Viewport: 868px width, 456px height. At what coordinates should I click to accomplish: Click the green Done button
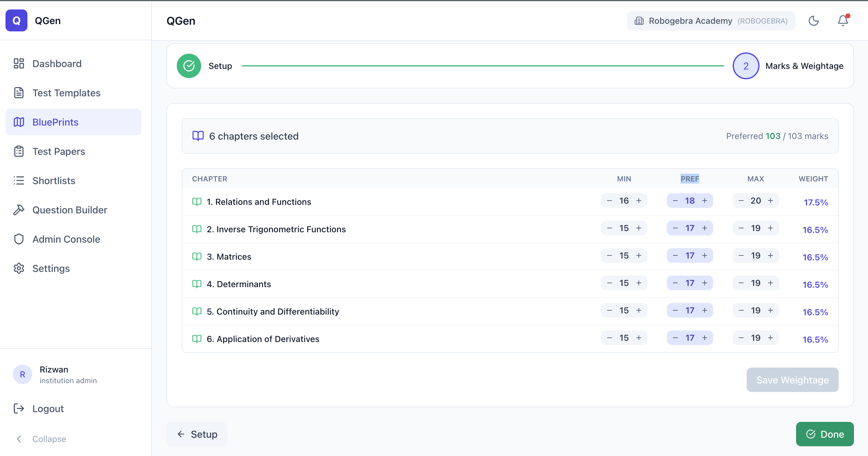click(824, 434)
